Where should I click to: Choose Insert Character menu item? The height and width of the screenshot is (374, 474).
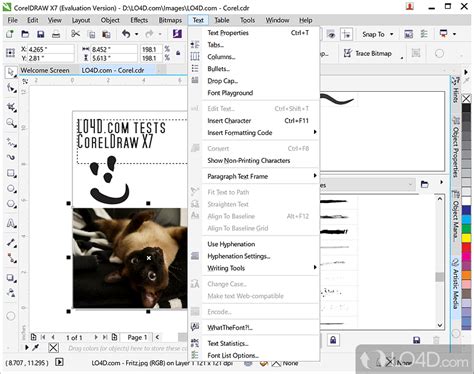point(260,121)
